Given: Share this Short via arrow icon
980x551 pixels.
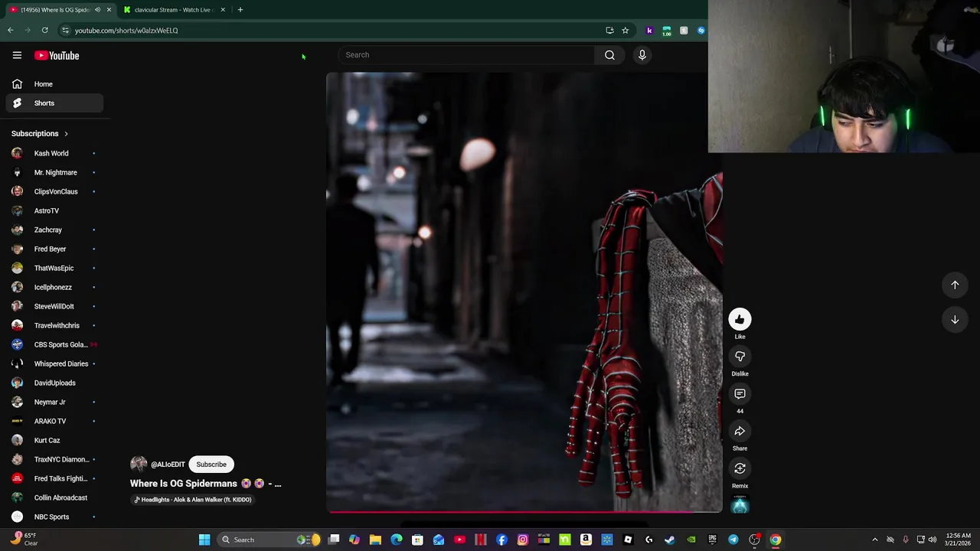Looking at the screenshot, I should pyautogui.click(x=740, y=432).
